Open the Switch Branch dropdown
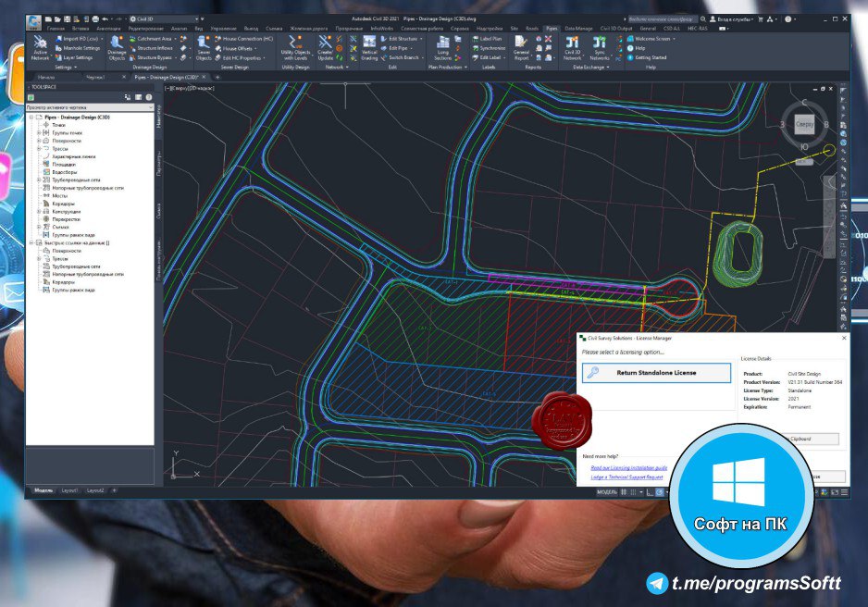Screen dimensions: 868x607 [422, 57]
